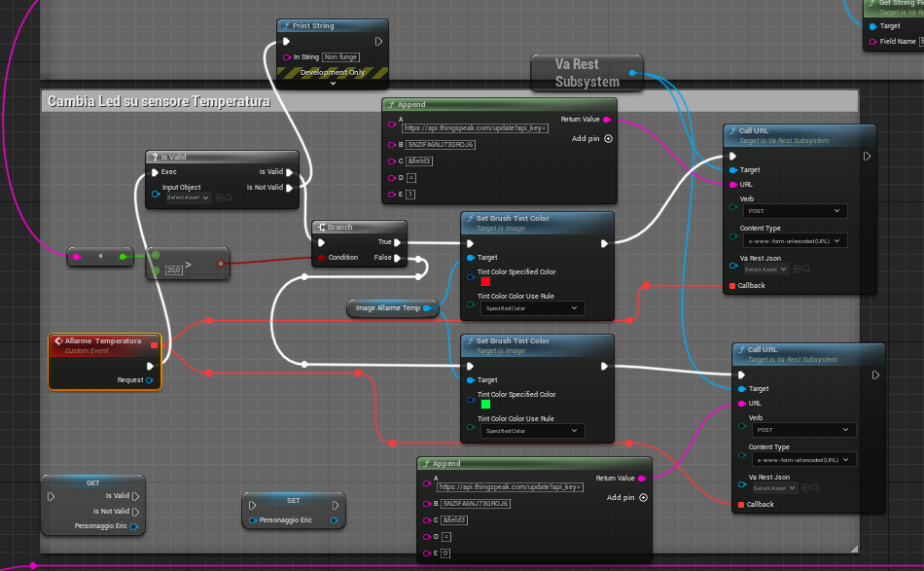This screenshot has width=924, height=571.
Task: Pick the green Tint Color swatch
Action: click(485, 405)
